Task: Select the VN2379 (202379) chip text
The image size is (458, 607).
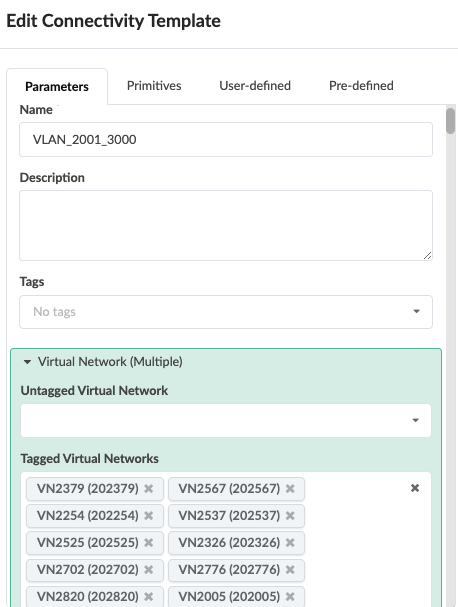Action: [x=87, y=489]
